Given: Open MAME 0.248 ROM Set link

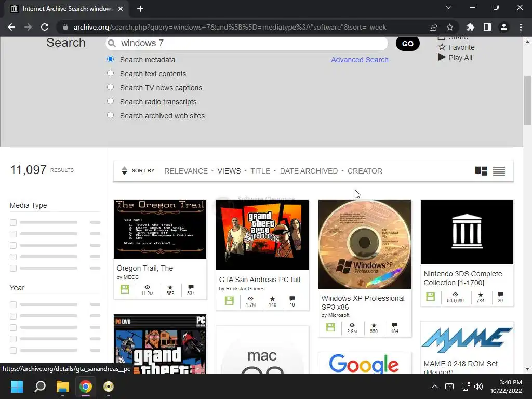Looking at the screenshot, I should click(460, 367).
